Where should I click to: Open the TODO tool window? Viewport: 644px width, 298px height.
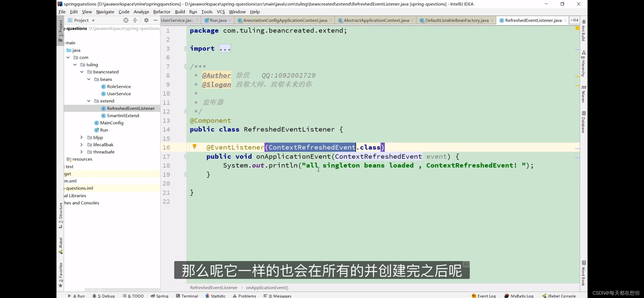point(133,296)
